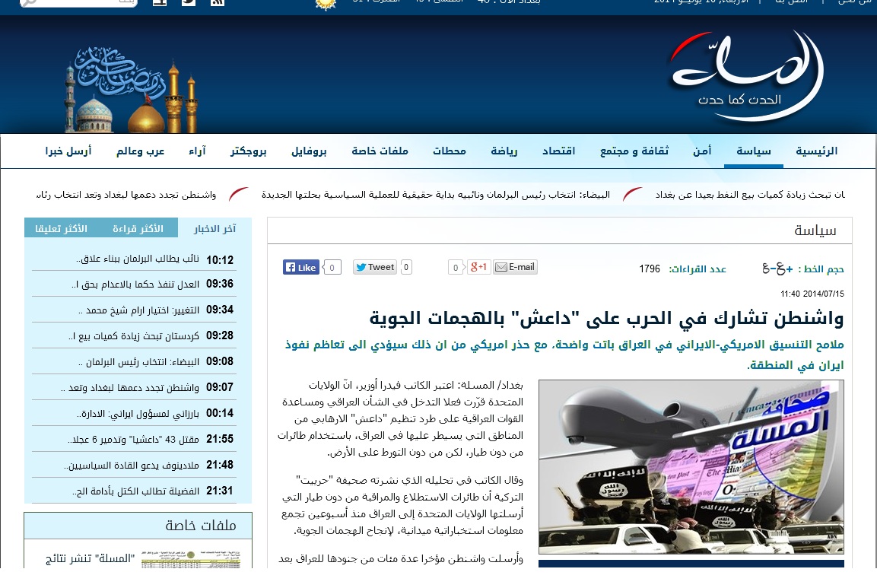Click the search input field at top
Screen dimensions: 877x588
pyautogui.click(x=76, y=2)
